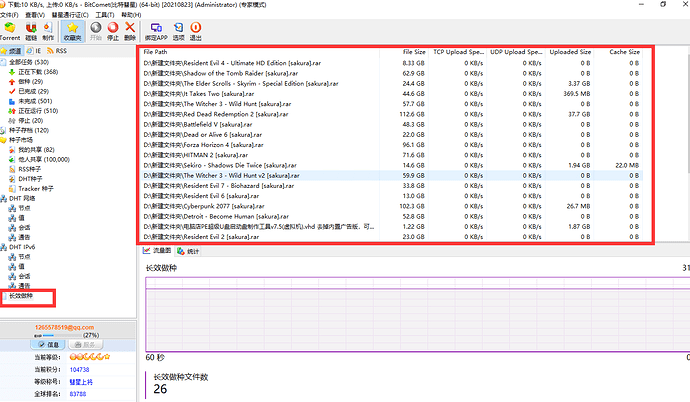
Task: Select the Red Dead Redemption 2 [sakura].rar row
Action: coord(392,114)
